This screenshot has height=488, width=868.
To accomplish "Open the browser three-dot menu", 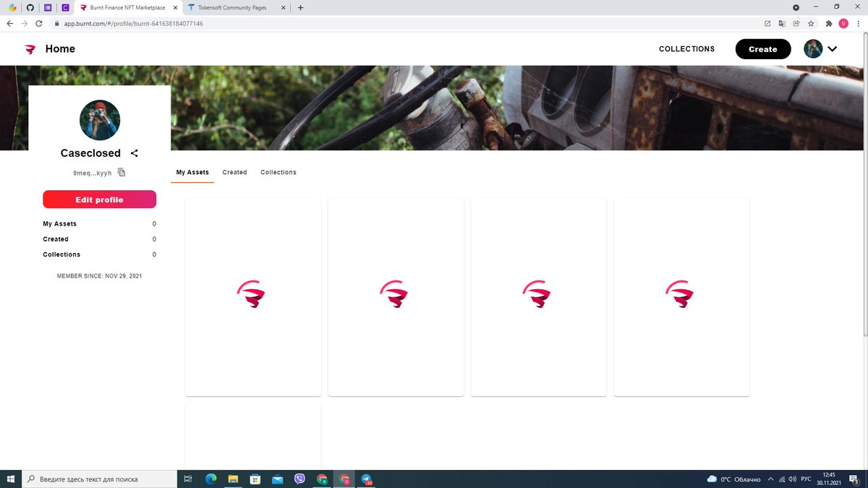I will (858, 23).
